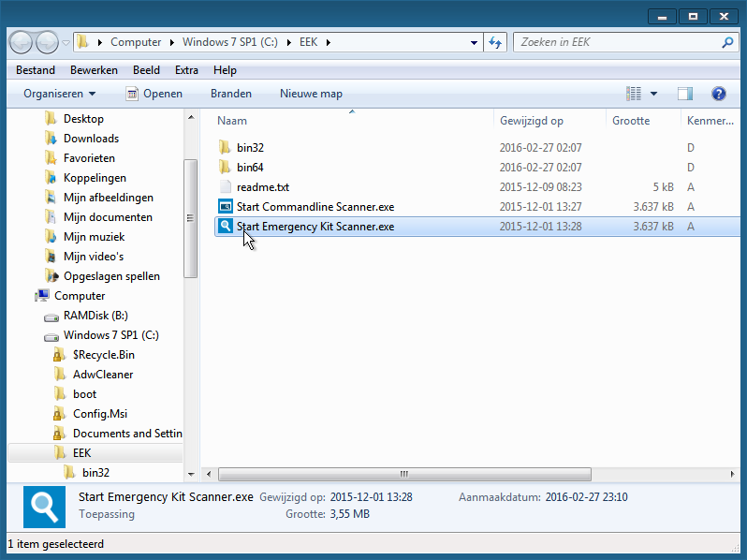Click the Koppelingen folder icon
This screenshot has width=747, height=560.
tap(51, 178)
